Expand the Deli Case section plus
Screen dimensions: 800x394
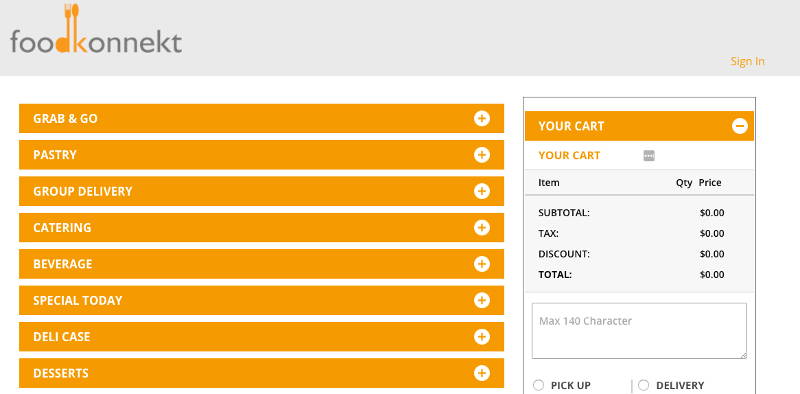482,337
